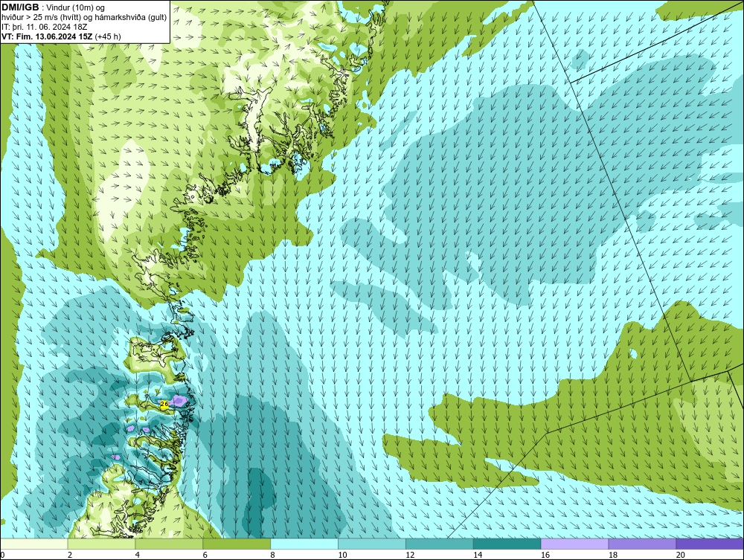Click the legend label '20'
This screenshot has height=560, width=744.
click(681, 555)
